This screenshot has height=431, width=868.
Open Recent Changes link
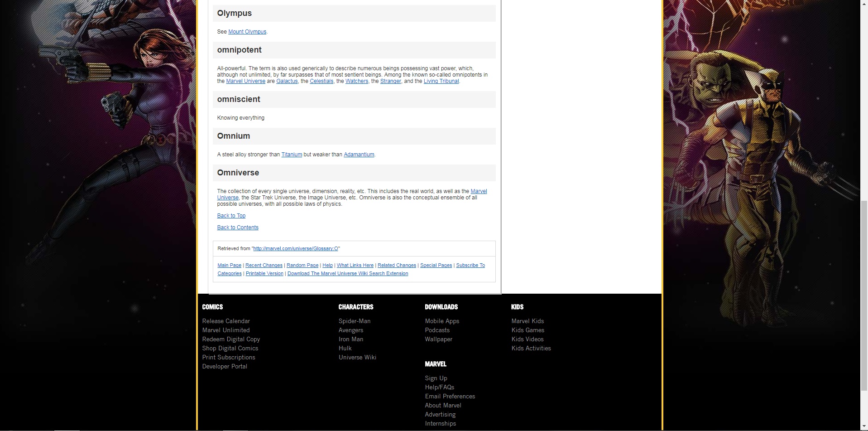pyautogui.click(x=264, y=265)
